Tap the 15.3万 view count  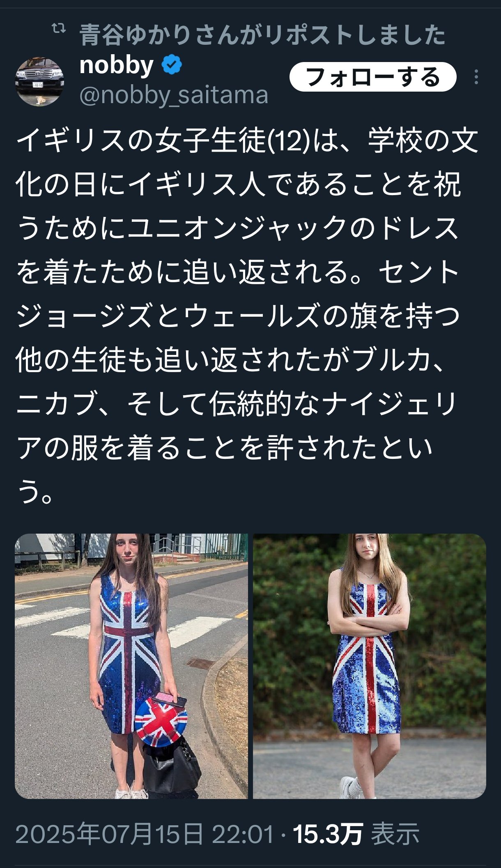[x=328, y=834]
